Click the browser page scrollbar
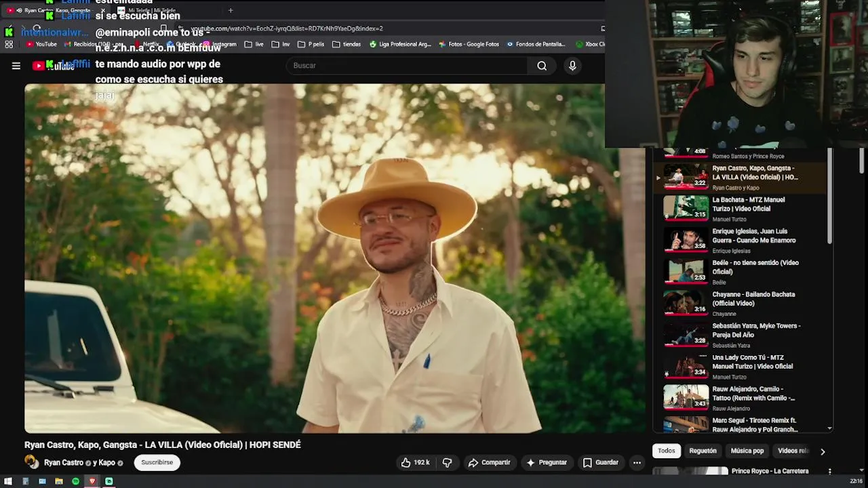The height and width of the screenshot is (488, 868). (862, 161)
